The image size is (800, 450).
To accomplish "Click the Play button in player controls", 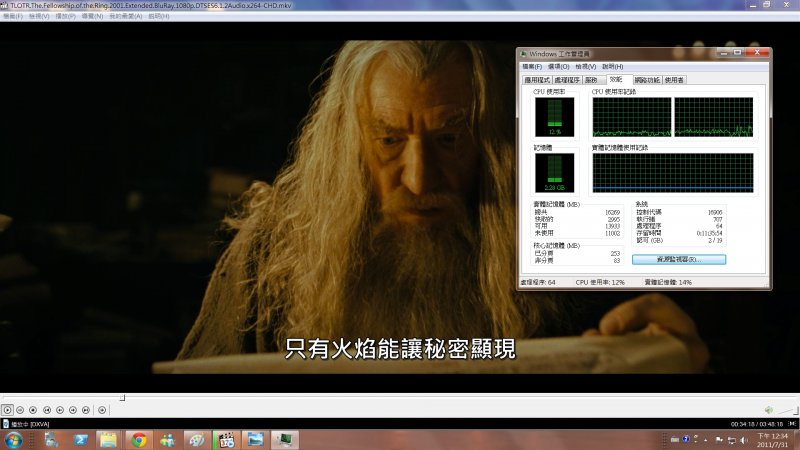I will pos(7,409).
